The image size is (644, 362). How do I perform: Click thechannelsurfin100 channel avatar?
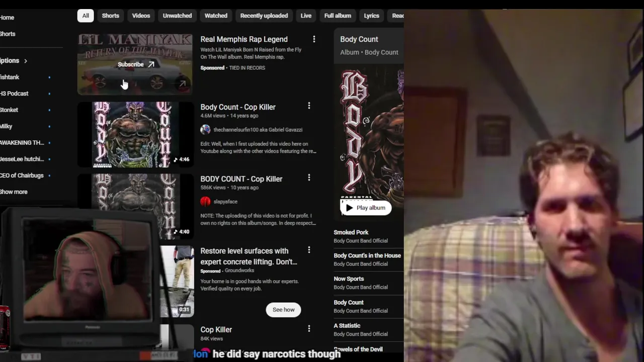tap(205, 130)
